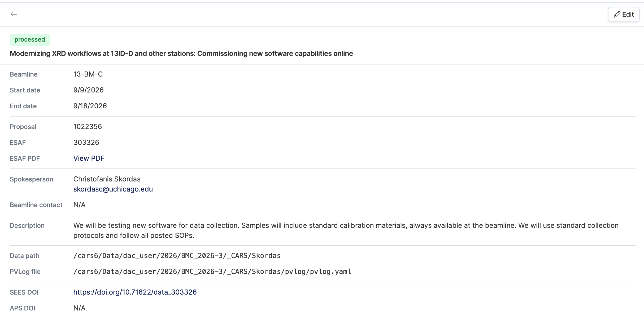Click the End date field label
Viewport: 644px width, 320px height.
coord(23,106)
